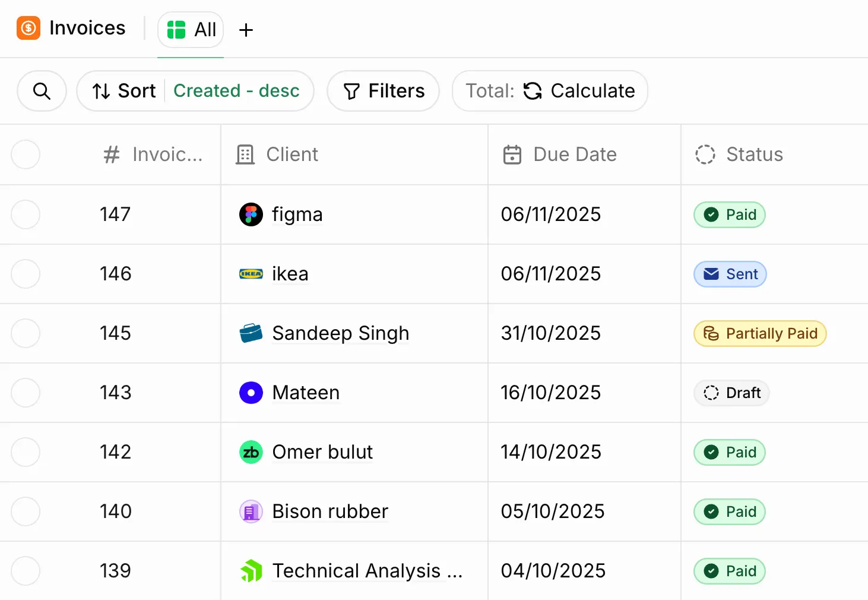
Task: Open the Paid status of invoice 147
Action: point(730,214)
